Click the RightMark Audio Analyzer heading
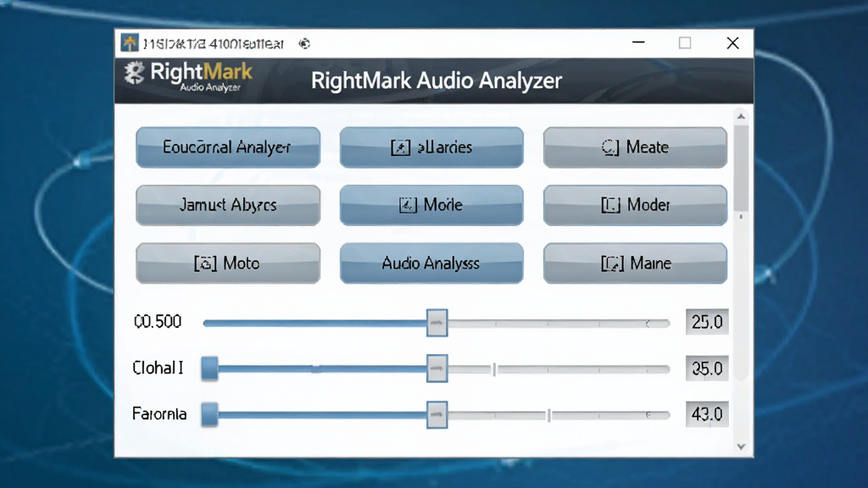This screenshot has width=868, height=488. [x=437, y=80]
